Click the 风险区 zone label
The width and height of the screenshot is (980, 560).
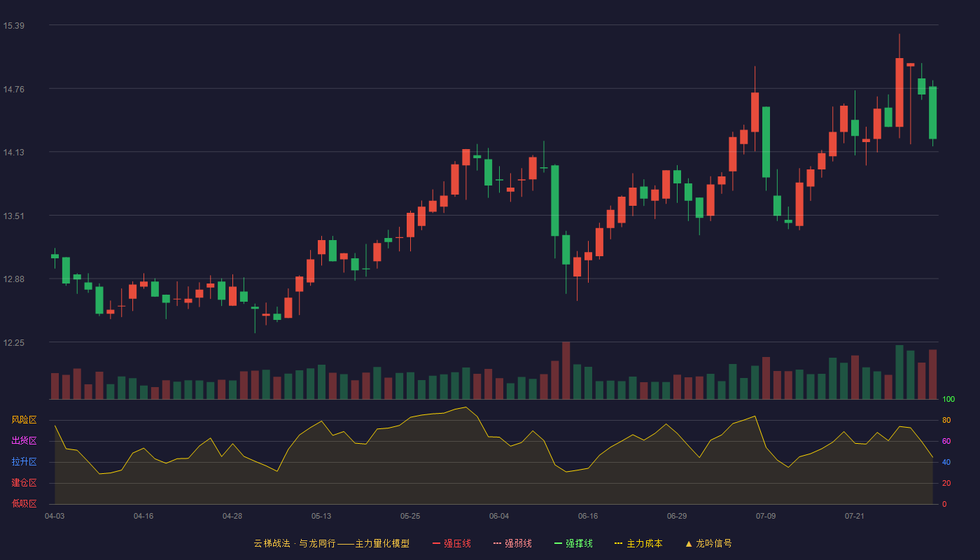pyautogui.click(x=24, y=420)
